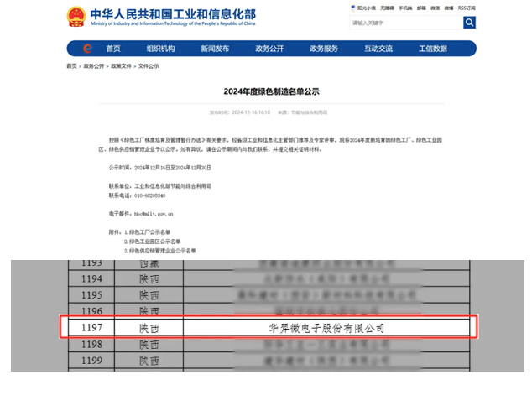Open the 组织机构 navigation tab
Viewport: 532px width, 395px height.
coord(161,49)
